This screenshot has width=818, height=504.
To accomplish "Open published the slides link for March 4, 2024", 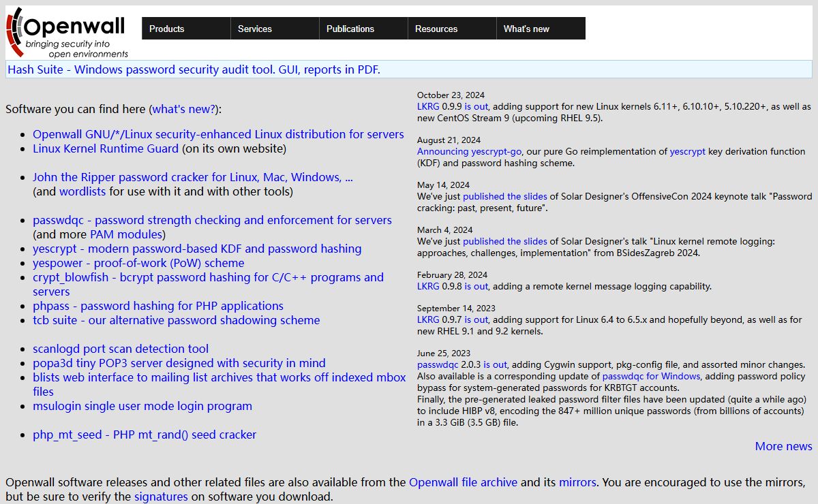I will coord(505,241).
